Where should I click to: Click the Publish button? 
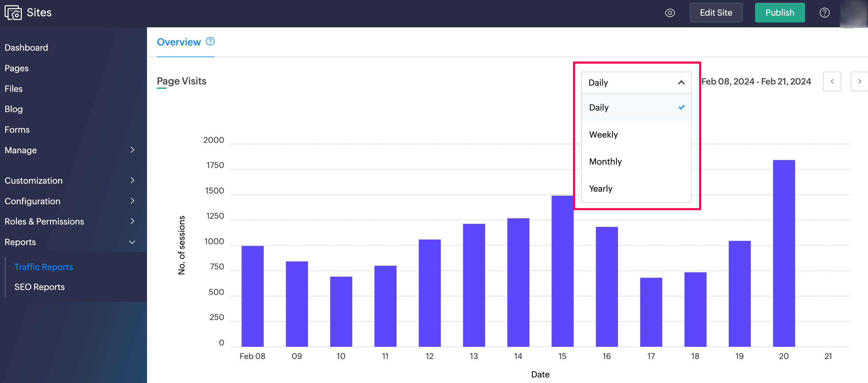click(779, 13)
